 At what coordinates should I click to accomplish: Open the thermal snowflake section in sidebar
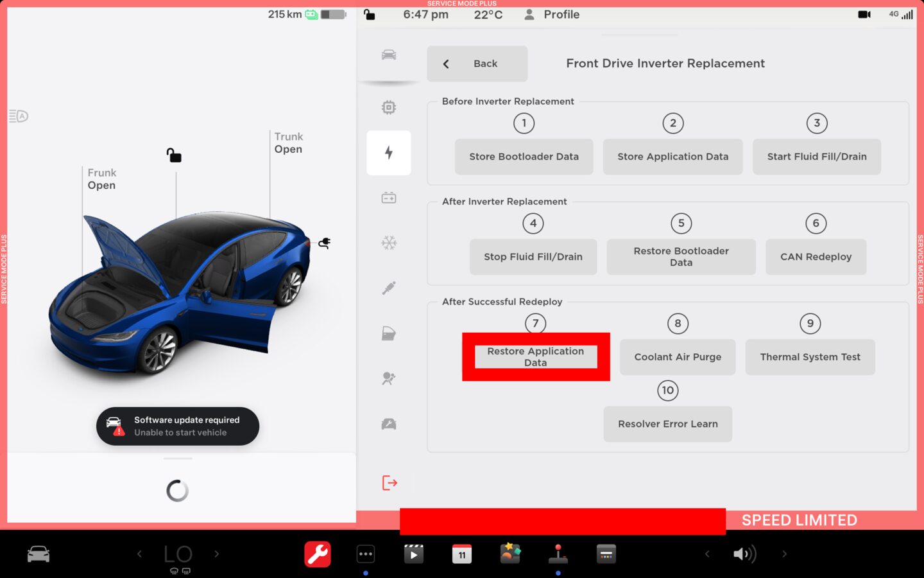(x=388, y=243)
